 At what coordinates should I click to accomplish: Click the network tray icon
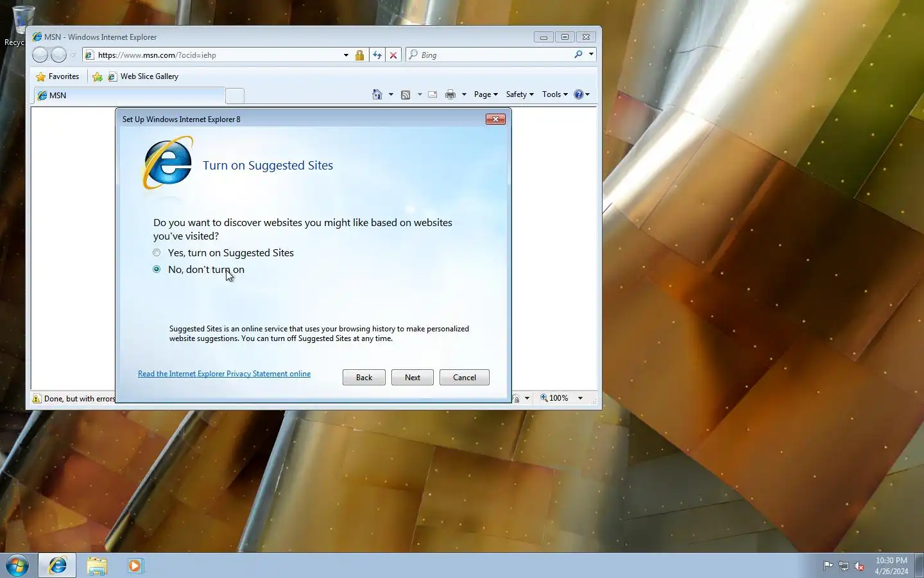(x=844, y=566)
